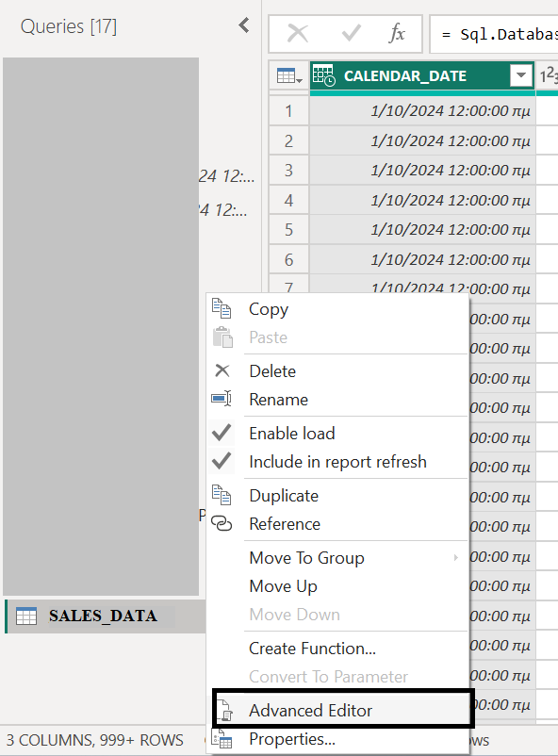
Task: Click the Rename icon in menu
Action: click(x=222, y=399)
